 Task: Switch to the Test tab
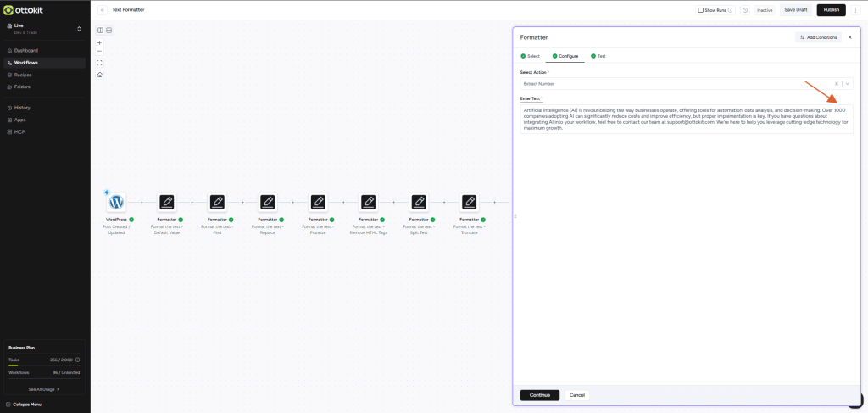[x=598, y=56]
